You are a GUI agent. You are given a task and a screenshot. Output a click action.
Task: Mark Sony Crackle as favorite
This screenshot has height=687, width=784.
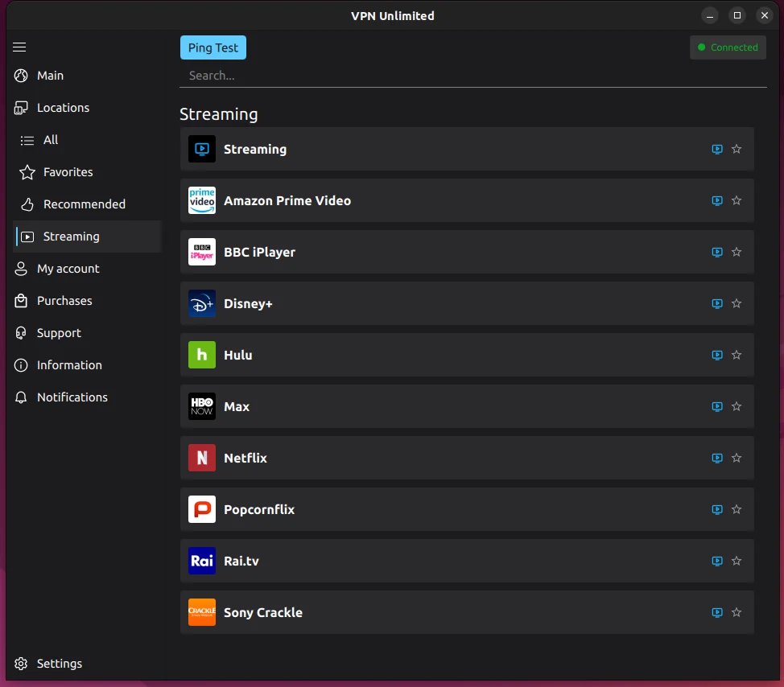[x=737, y=612]
